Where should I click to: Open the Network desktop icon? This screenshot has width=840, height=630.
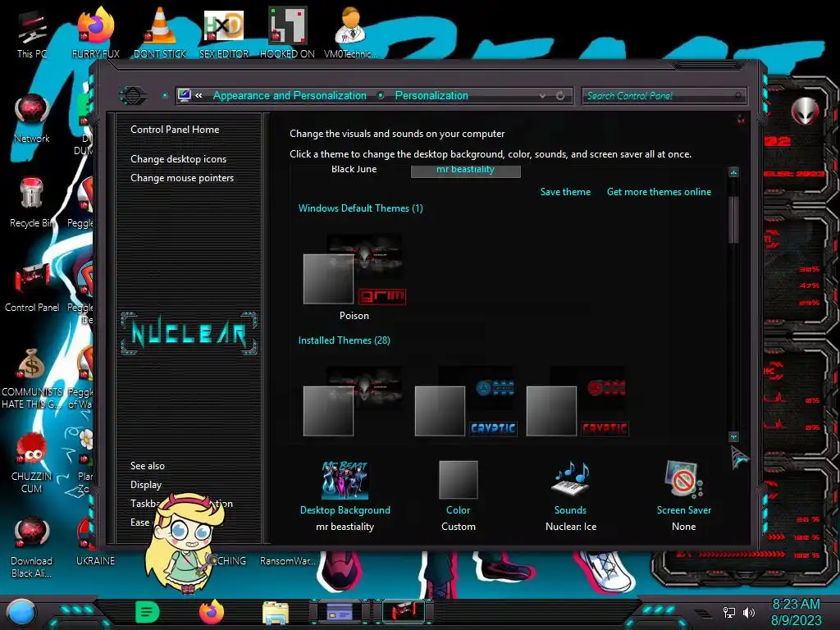pyautogui.click(x=32, y=119)
